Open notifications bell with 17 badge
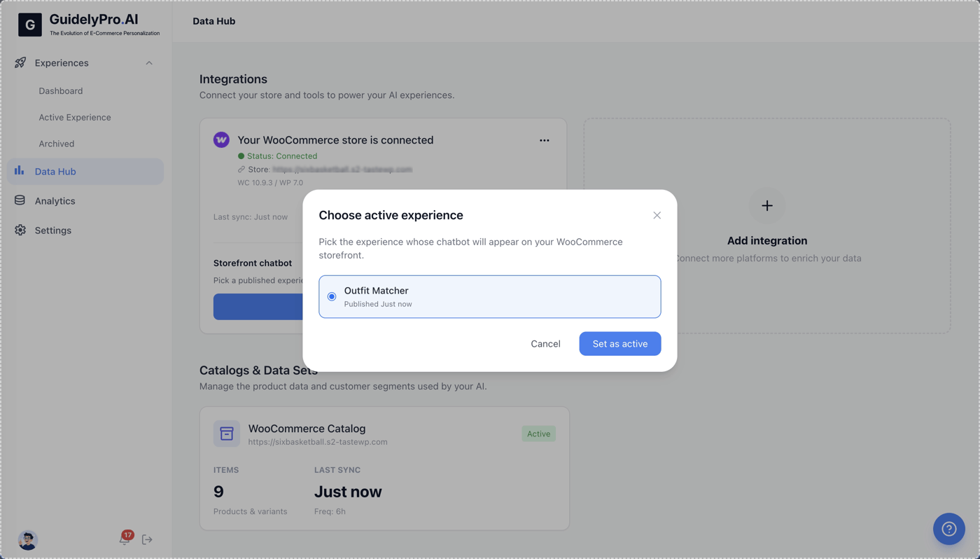 click(x=125, y=539)
